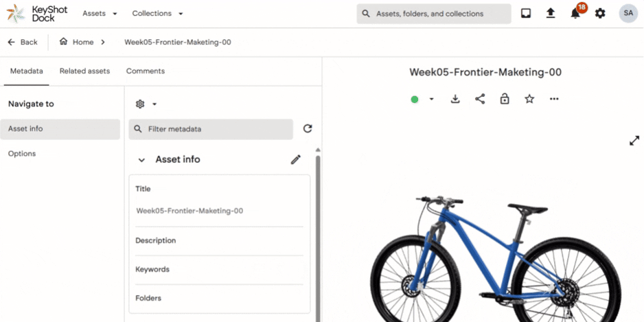Navigate to Home in breadcrumb
This screenshot has height=322, width=644.
click(77, 42)
